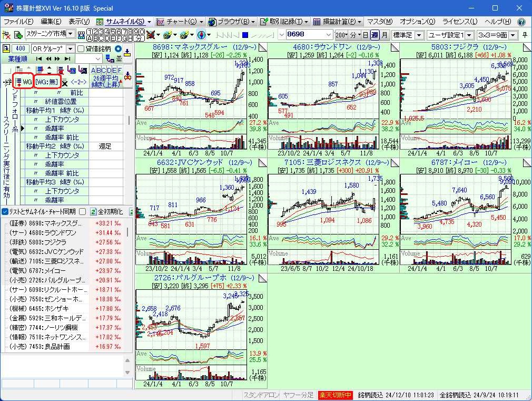The image size is (532, 401).
Task: Click the arrow-down icon left of 400
Action: 6,48
